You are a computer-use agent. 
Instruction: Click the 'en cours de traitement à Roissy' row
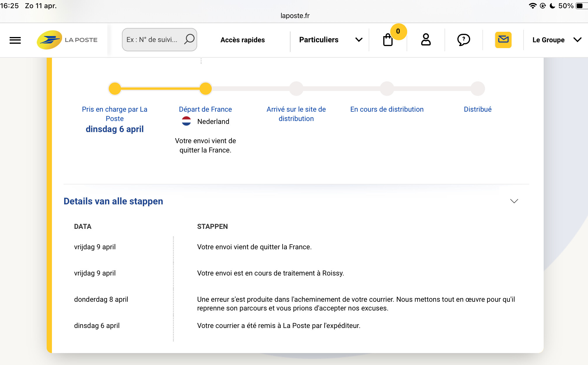point(271,273)
